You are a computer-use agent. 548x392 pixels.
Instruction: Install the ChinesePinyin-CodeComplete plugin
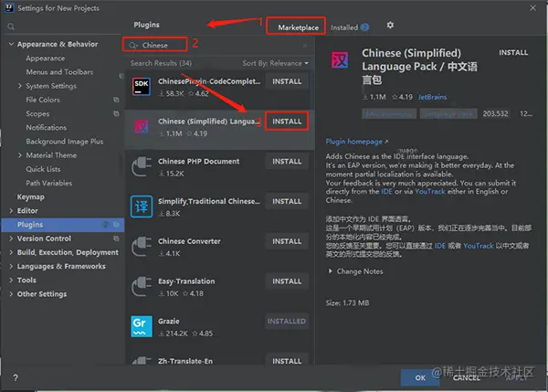pyautogui.click(x=287, y=81)
